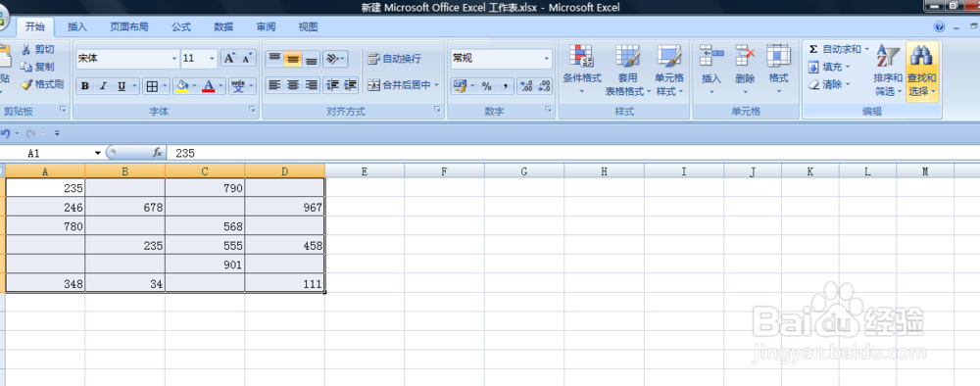Click the Name Box showing A1
Image resolution: width=980 pixels, height=386 pixels.
[47, 153]
